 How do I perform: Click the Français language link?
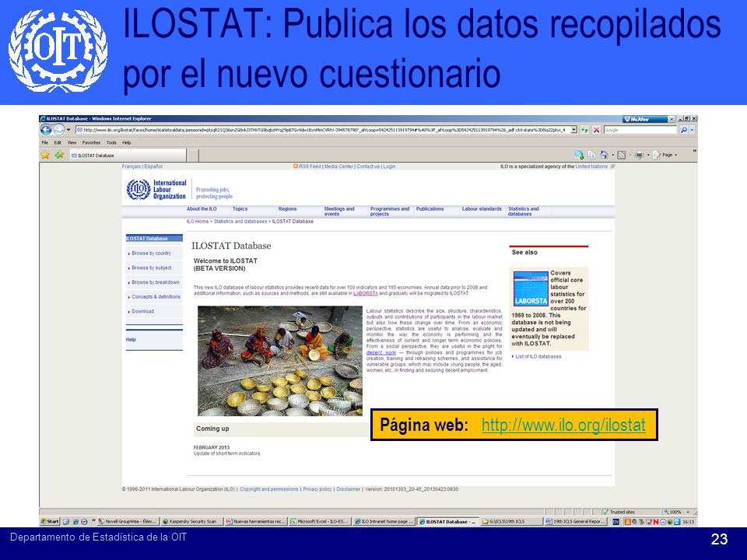132,166
